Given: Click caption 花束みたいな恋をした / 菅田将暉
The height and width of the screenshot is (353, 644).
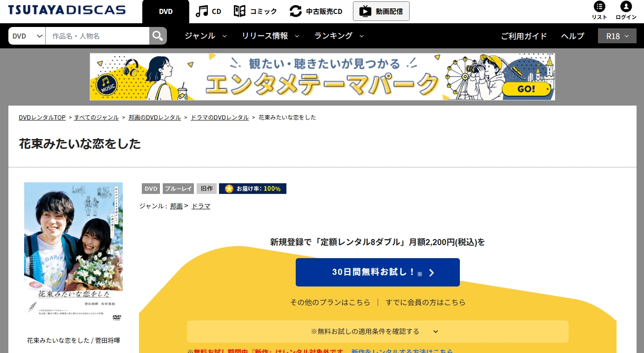Looking at the screenshot, I should (73, 340).
